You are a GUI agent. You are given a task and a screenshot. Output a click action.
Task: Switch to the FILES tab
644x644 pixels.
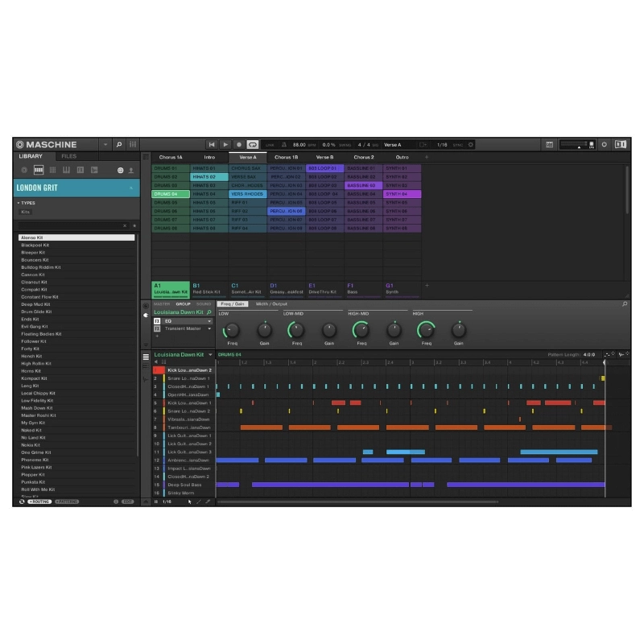tap(69, 156)
